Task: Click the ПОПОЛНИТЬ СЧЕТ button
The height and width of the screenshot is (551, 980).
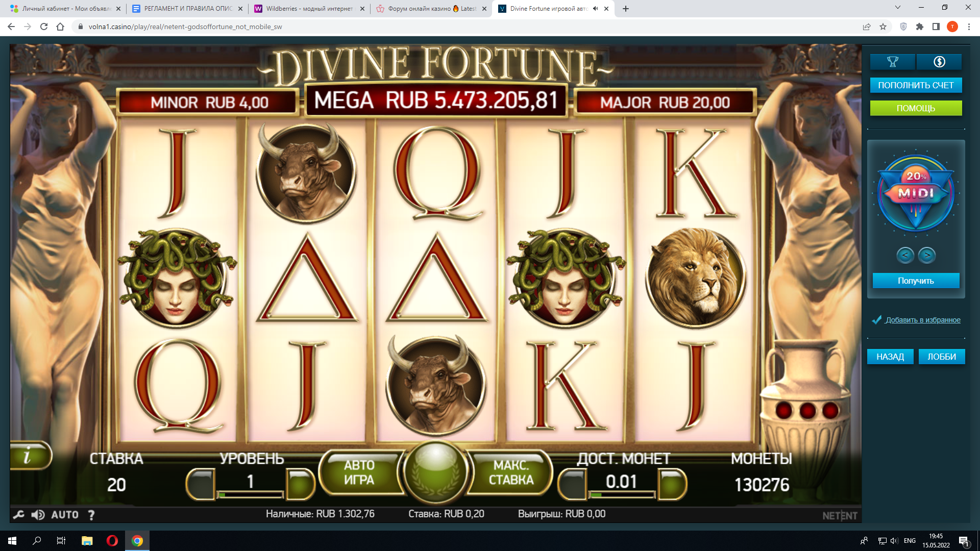Action: point(916,85)
